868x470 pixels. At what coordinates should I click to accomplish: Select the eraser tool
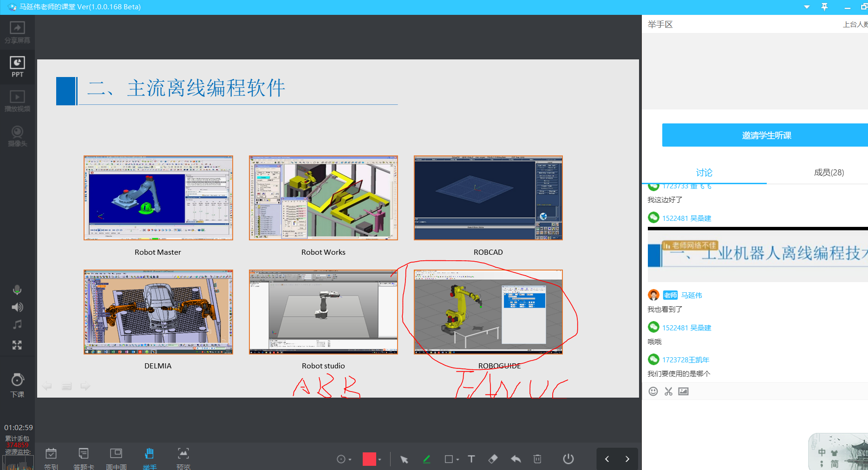(x=493, y=459)
